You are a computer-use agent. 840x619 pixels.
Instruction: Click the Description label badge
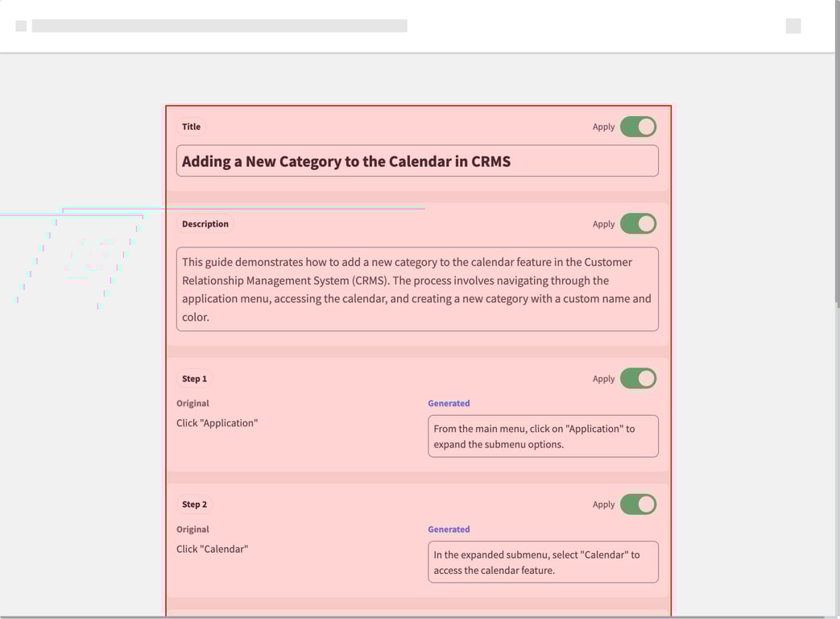point(205,224)
